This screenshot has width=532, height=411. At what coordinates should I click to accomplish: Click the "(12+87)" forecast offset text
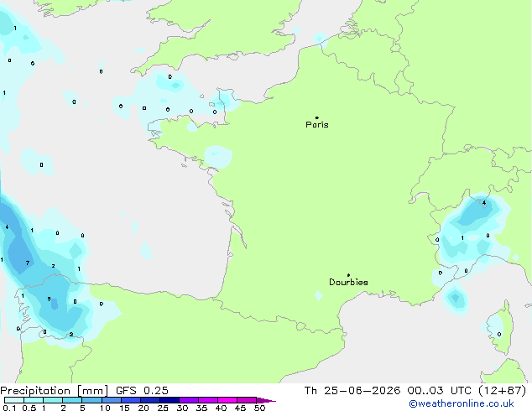click(x=503, y=391)
